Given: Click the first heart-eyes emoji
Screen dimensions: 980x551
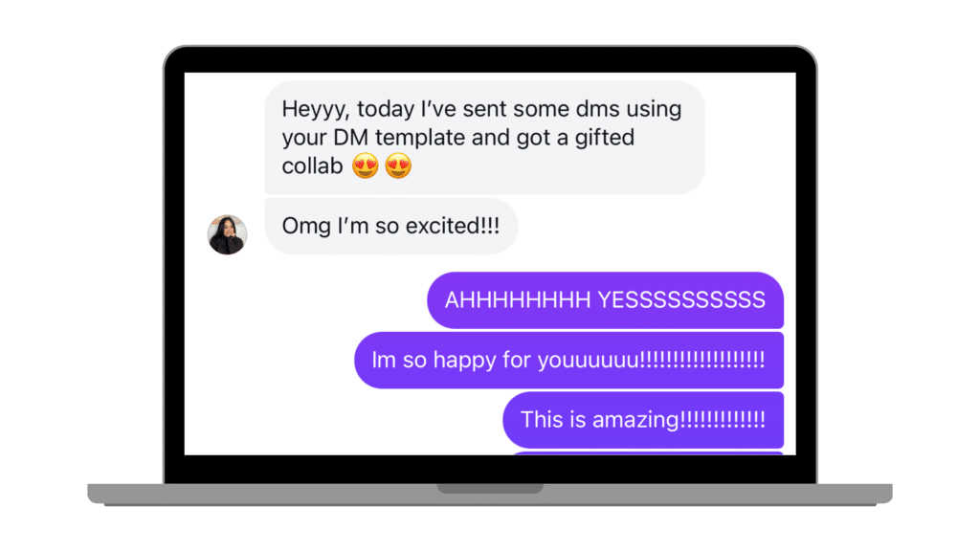Looking at the screenshot, I should [365, 166].
